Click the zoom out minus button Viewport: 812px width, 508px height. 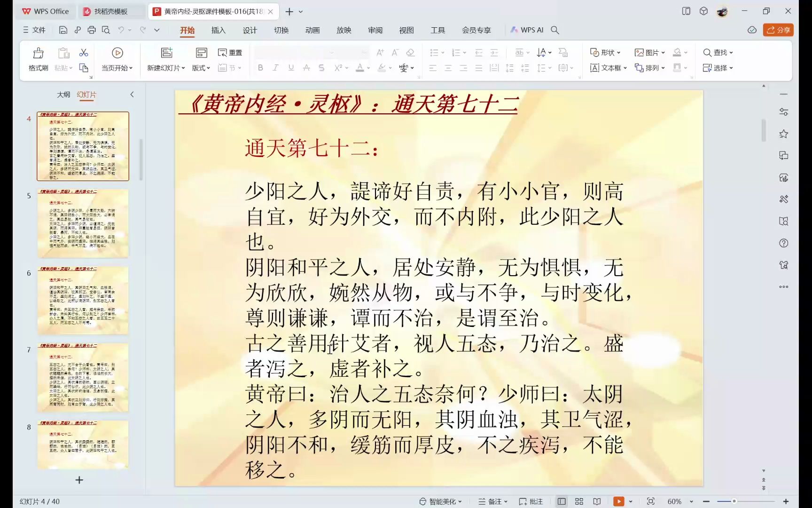706,501
